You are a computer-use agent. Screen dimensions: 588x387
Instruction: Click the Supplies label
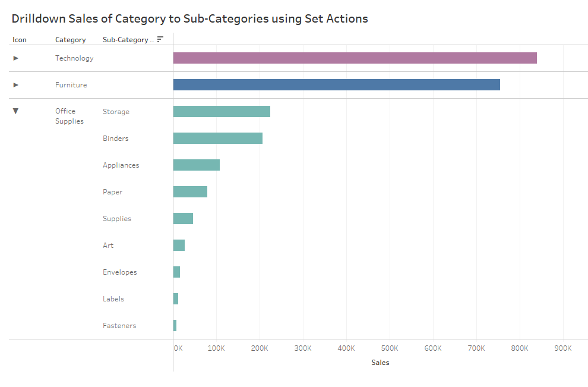coord(117,219)
